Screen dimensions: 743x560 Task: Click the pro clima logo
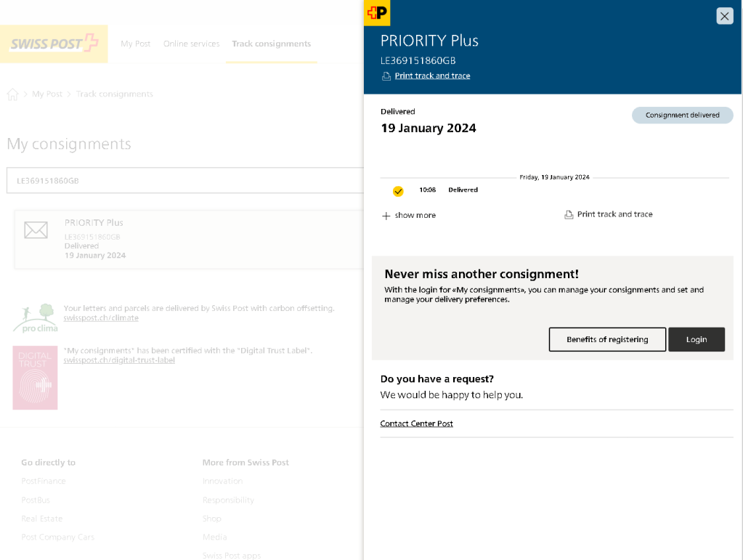coord(36,318)
